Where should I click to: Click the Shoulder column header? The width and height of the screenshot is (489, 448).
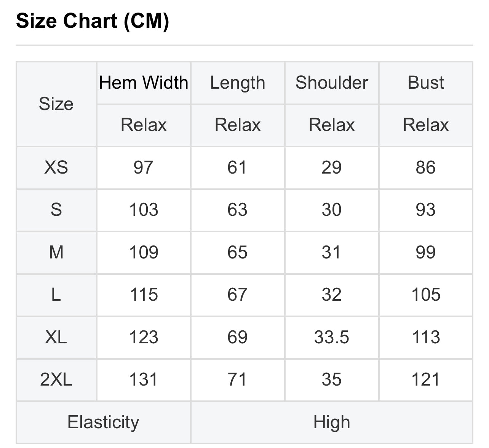(x=332, y=83)
